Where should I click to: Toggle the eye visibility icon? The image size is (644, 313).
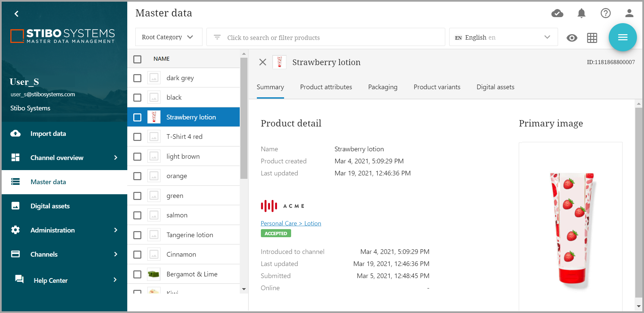pyautogui.click(x=572, y=38)
